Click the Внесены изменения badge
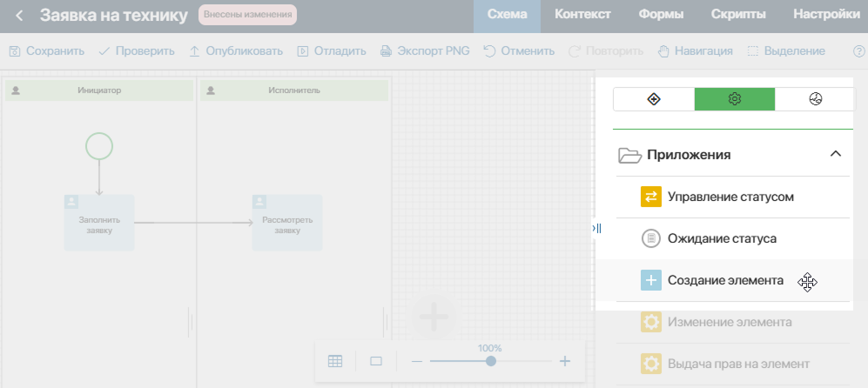Viewport: 868px width, 388px height. coord(247,15)
